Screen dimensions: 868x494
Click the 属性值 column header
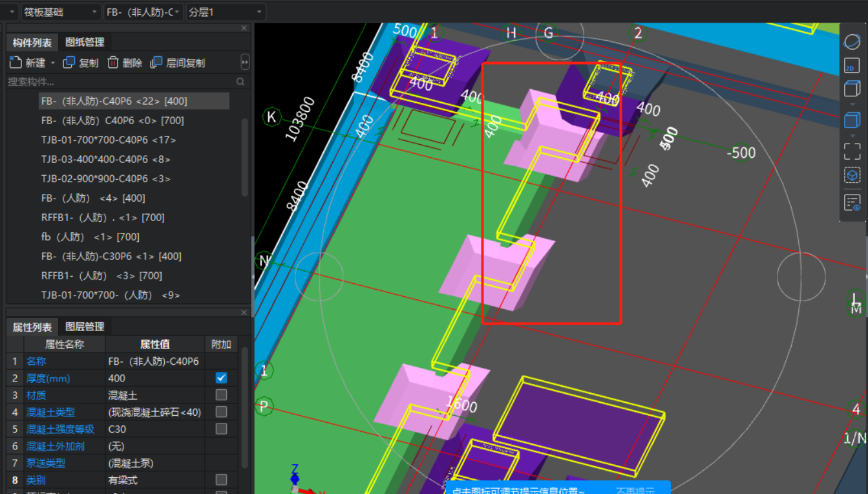155,344
